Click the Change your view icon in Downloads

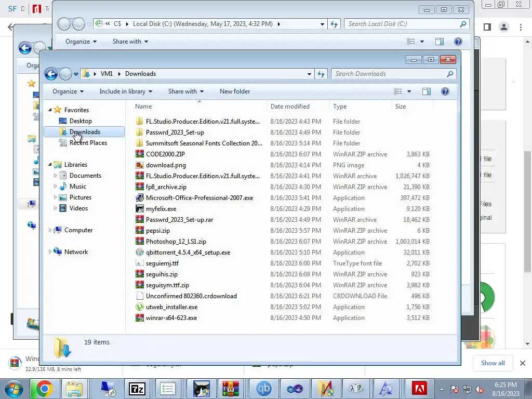397,91
